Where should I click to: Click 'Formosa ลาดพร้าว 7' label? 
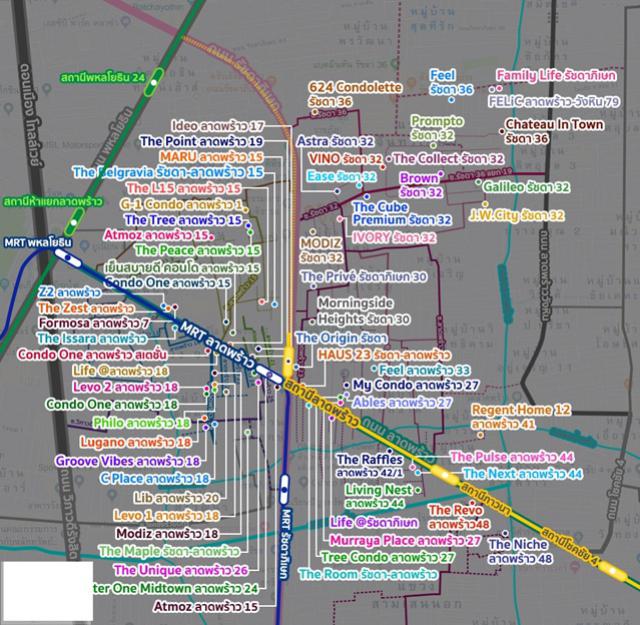tap(94, 323)
